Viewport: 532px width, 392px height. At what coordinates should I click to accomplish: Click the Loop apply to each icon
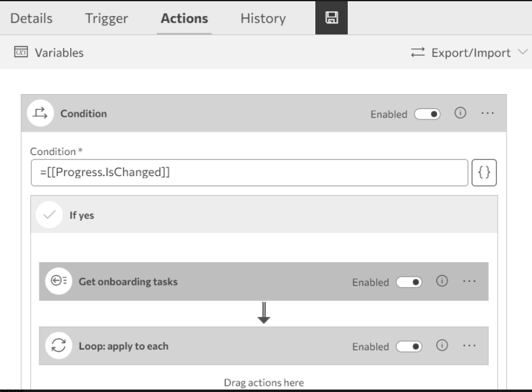(59, 346)
